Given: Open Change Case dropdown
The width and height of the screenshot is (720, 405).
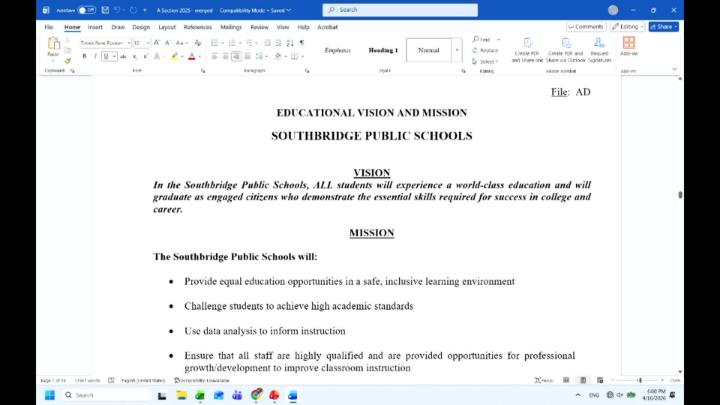Looking at the screenshot, I should [x=182, y=43].
